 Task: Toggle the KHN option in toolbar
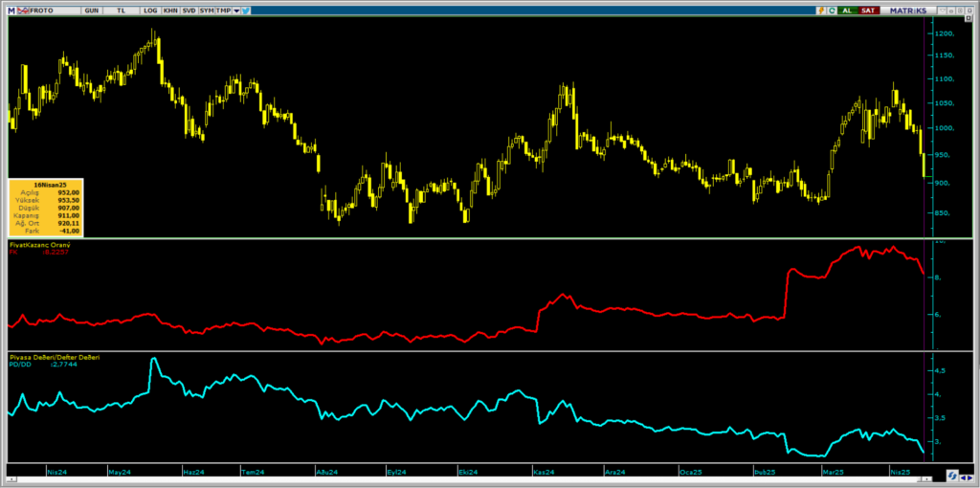[x=170, y=10]
